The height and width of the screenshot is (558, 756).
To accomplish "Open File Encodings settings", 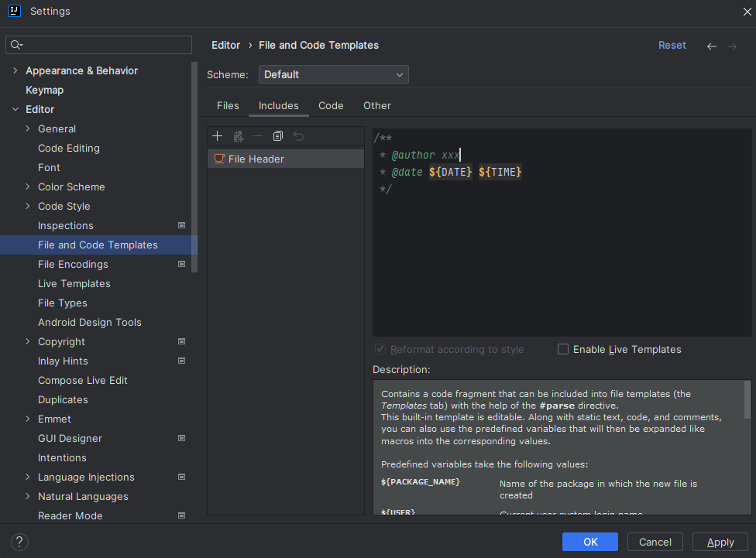I will click(73, 264).
